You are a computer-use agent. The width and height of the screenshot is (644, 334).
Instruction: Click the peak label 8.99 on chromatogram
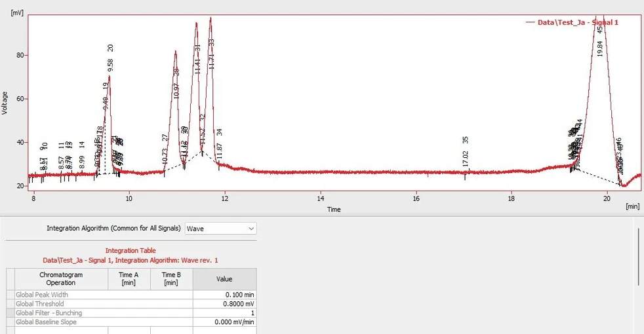[x=82, y=162]
